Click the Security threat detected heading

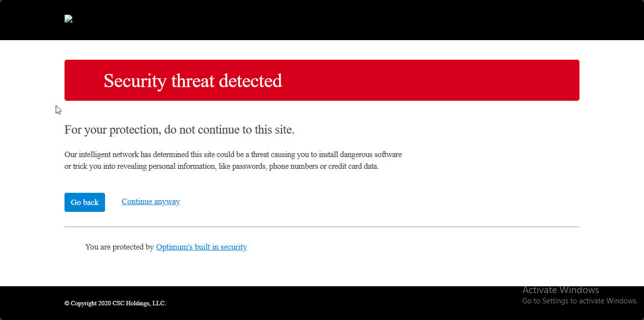click(x=193, y=81)
